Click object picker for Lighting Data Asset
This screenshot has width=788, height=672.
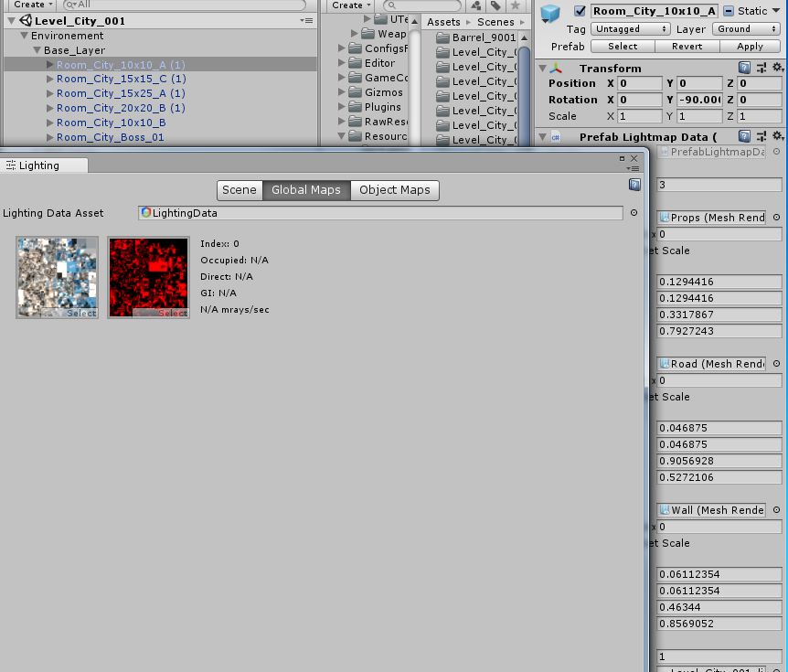(x=634, y=213)
